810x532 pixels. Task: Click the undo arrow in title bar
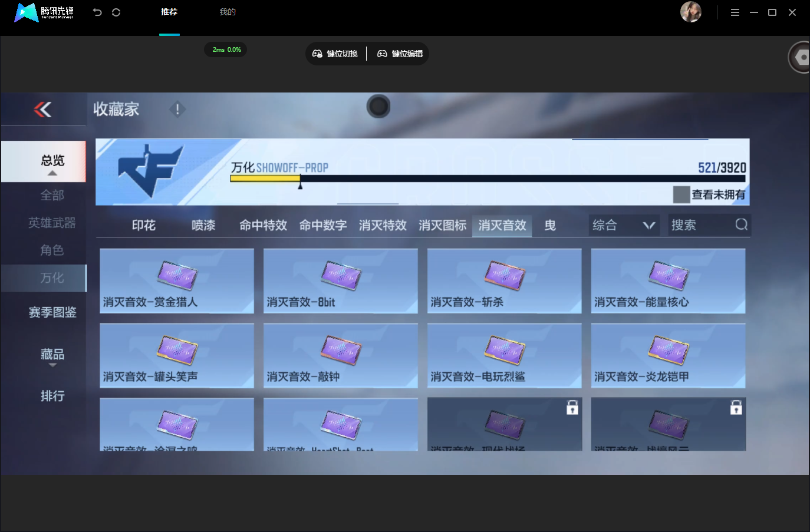click(97, 12)
